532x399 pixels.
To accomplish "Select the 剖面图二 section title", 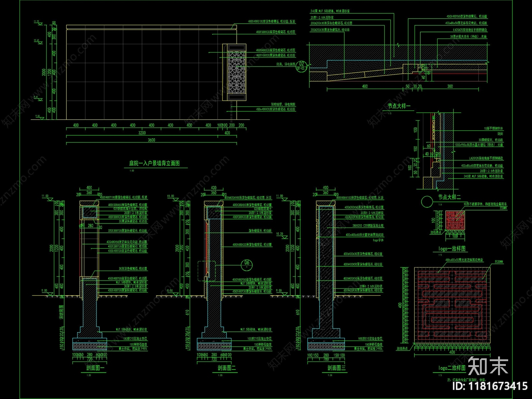I will point(226,368).
